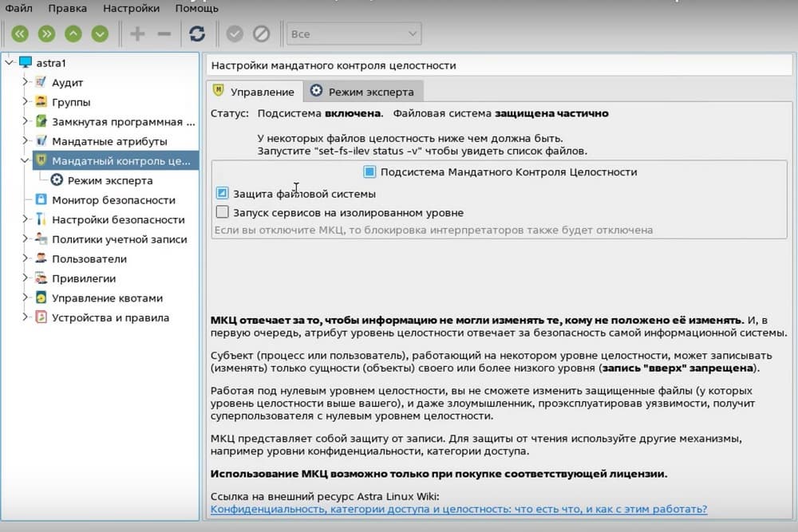Image resolution: width=798 pixels, height=532 pixels.
Task: Open the Все filter dropdown
Action: click(x=354, y=34)
